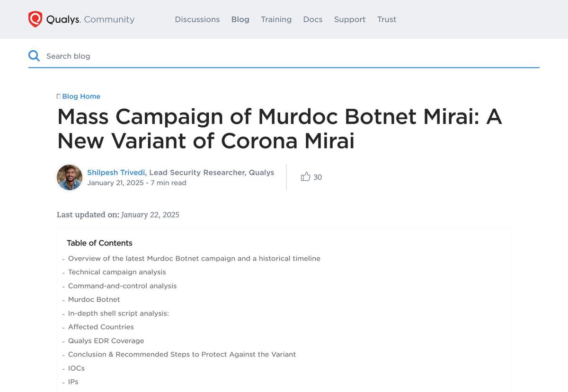Jump to Technical campaign analysis section
The width and height of the screenshot is (568, 392).
coord(117,272)
